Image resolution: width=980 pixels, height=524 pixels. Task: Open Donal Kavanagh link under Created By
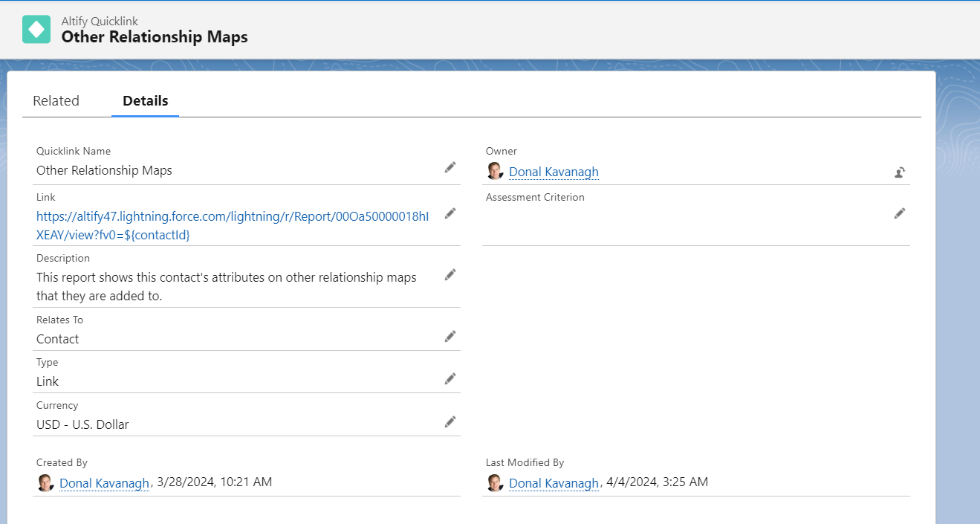104,483
